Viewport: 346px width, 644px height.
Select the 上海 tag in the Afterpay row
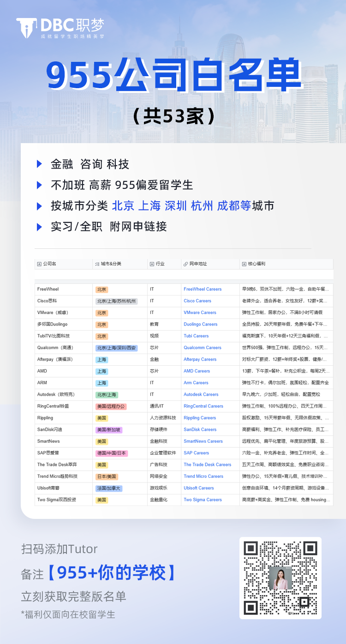coord(101,360)
